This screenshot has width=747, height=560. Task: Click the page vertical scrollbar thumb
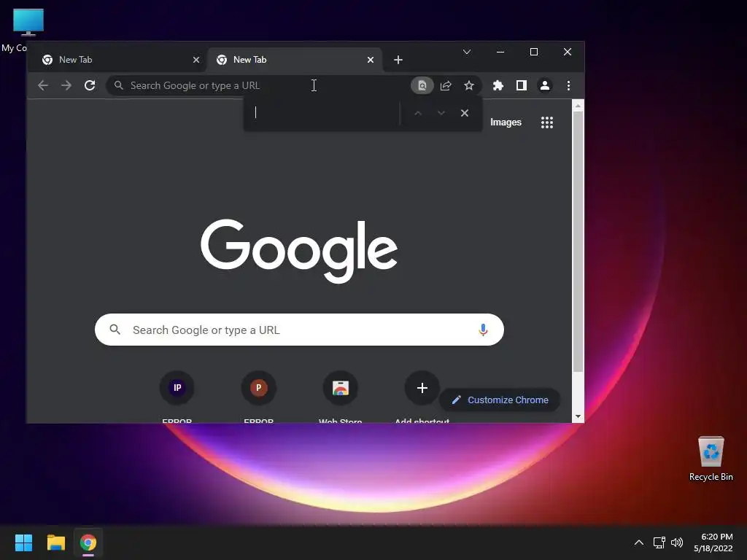[x=578, y=242]
